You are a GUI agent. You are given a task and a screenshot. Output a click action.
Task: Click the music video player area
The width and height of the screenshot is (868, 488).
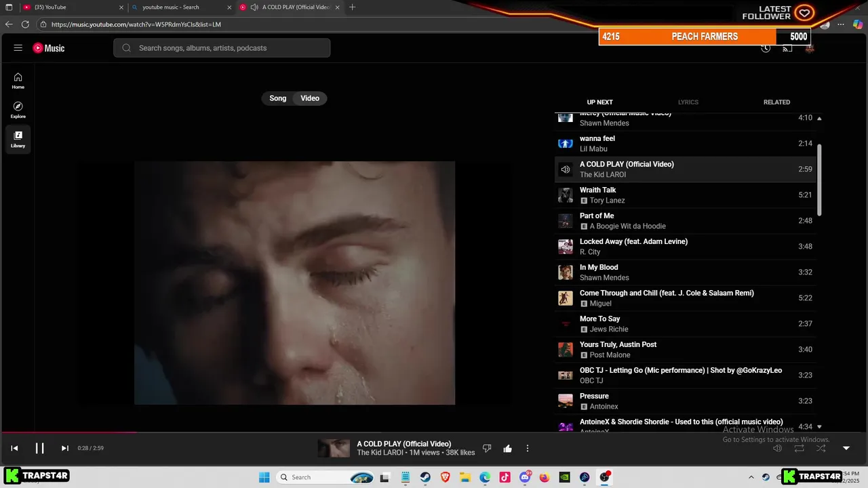point(294,283)
